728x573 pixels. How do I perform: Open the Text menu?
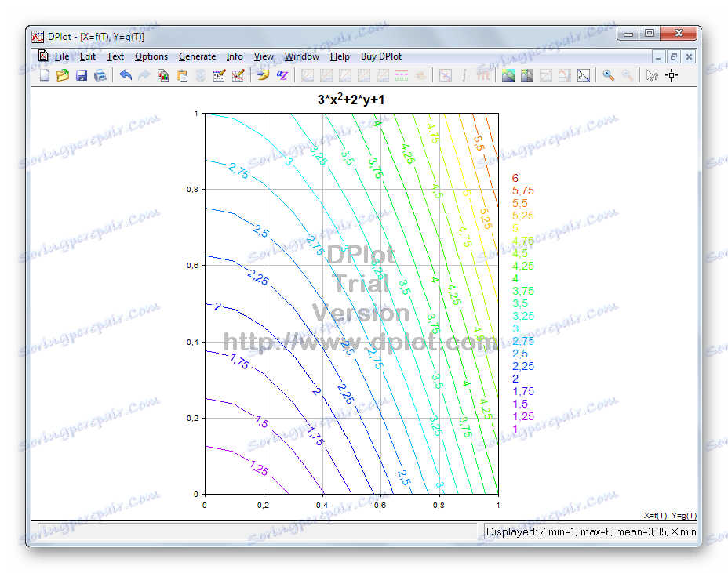click(x=115, y=56)
